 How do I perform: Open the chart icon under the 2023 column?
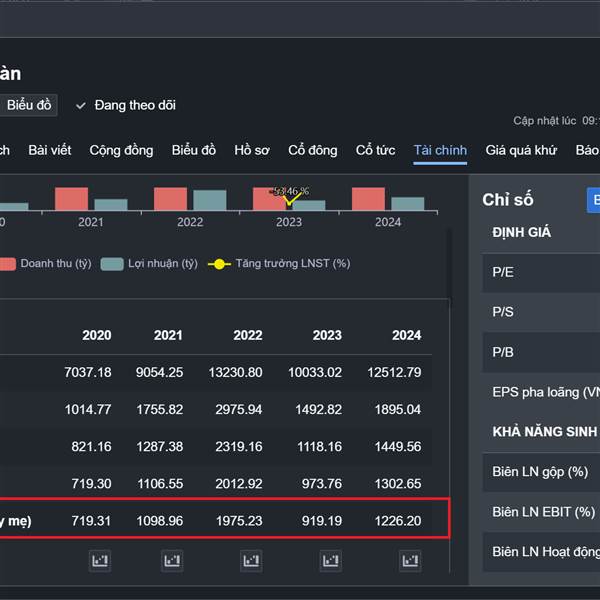tap(329, 560)
